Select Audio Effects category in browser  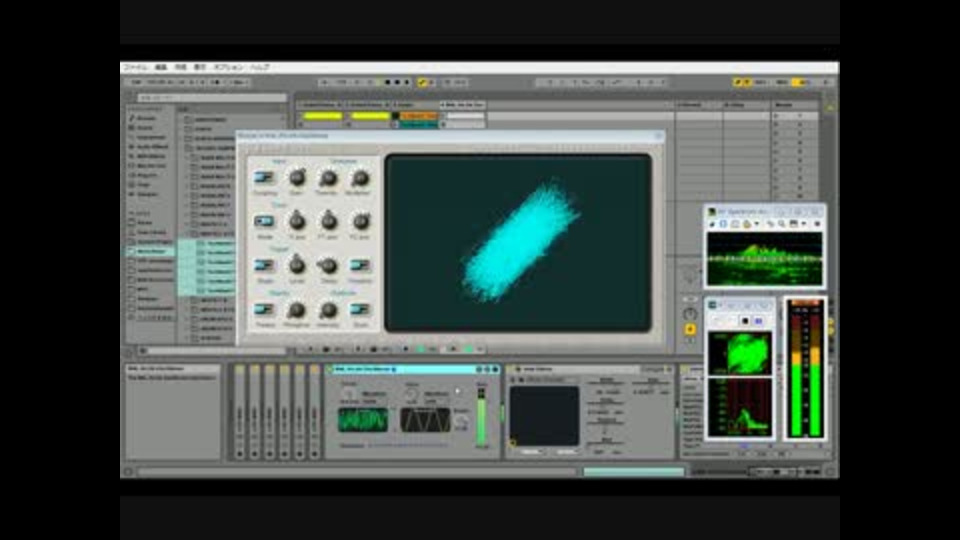(152, 147)
